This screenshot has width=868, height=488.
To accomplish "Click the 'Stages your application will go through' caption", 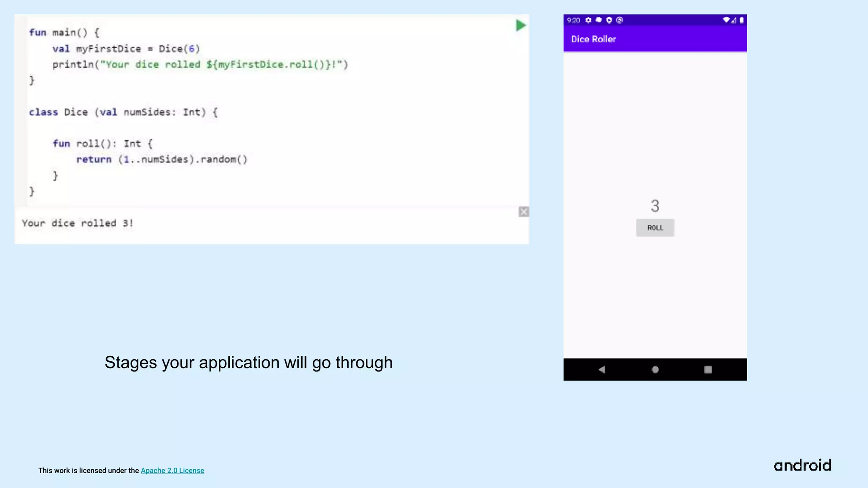I will point(248,363).
